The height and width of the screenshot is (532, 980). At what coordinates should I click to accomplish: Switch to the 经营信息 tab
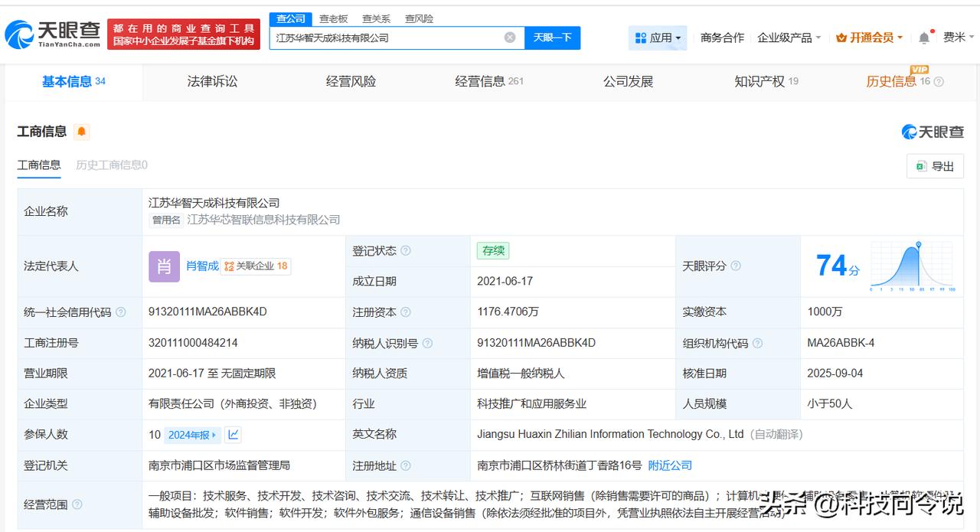point(489,82)
